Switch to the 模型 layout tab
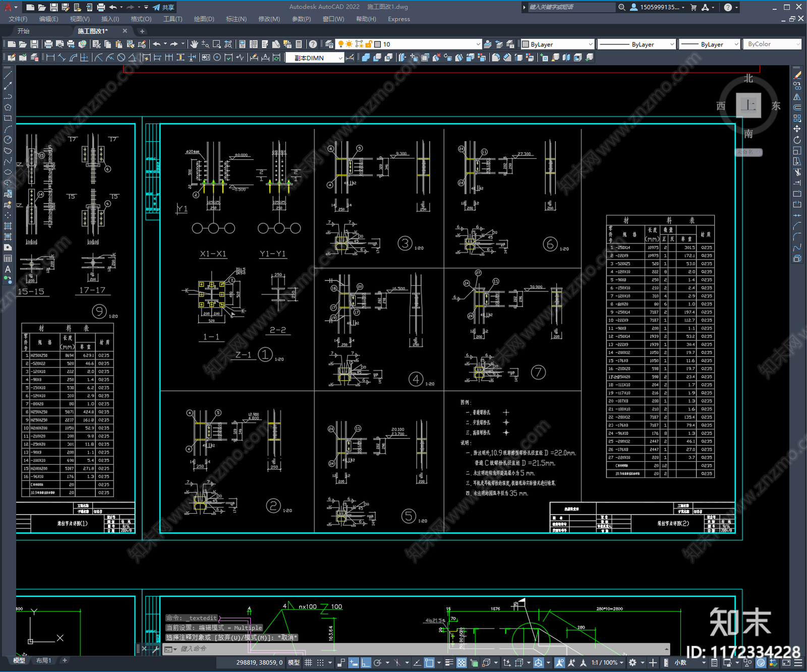807x672 pixels. [x=19, y=660]
